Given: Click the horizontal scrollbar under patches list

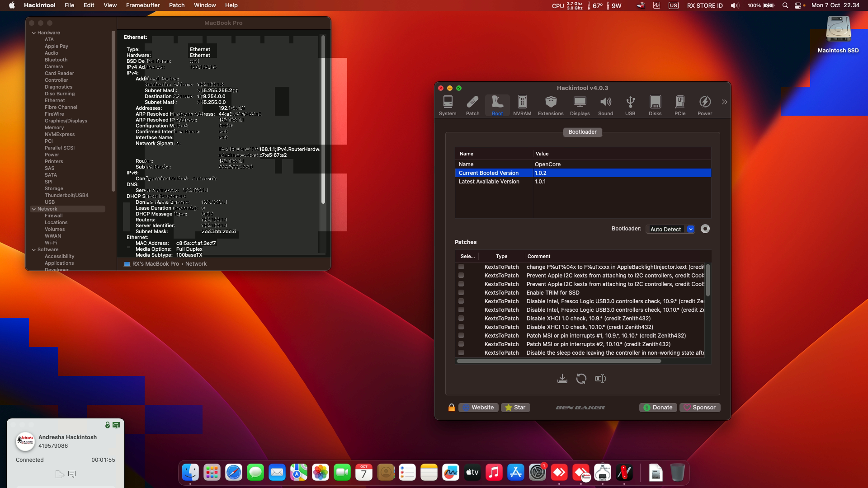Looking at the screenshot, I should pyautogui.click(x=559, y=361).
